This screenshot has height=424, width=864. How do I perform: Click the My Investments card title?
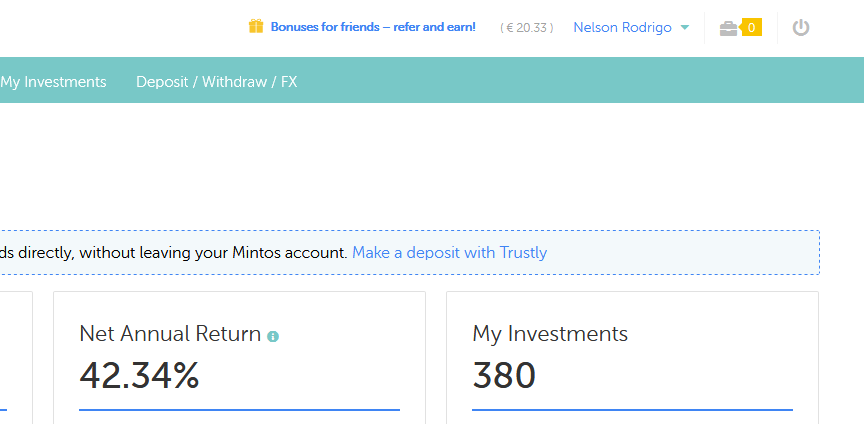click(550, 334)
